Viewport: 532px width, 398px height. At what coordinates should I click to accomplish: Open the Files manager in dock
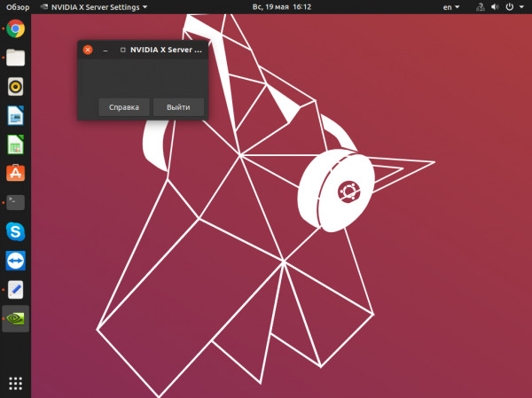15,58
